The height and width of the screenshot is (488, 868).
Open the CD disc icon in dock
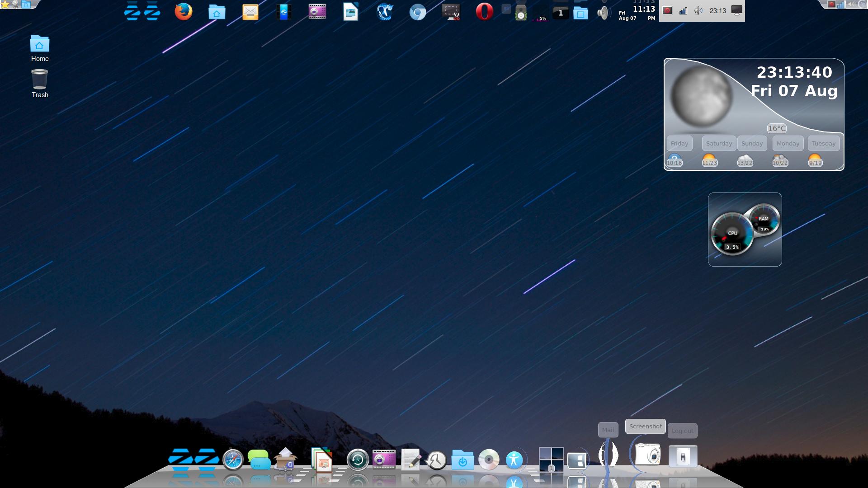click(489, 460)
